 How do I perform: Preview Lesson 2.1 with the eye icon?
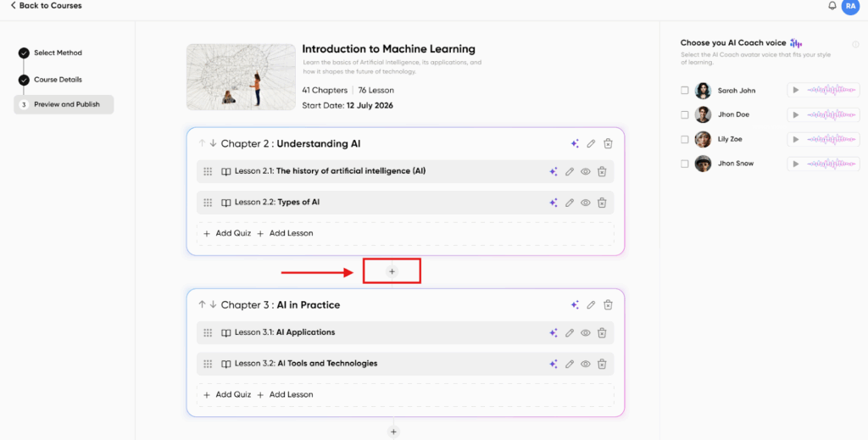pos(585,171)
